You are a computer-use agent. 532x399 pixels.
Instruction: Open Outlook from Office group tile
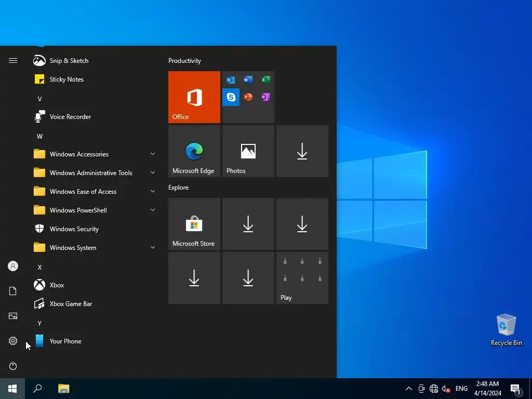tap(231, 80)
